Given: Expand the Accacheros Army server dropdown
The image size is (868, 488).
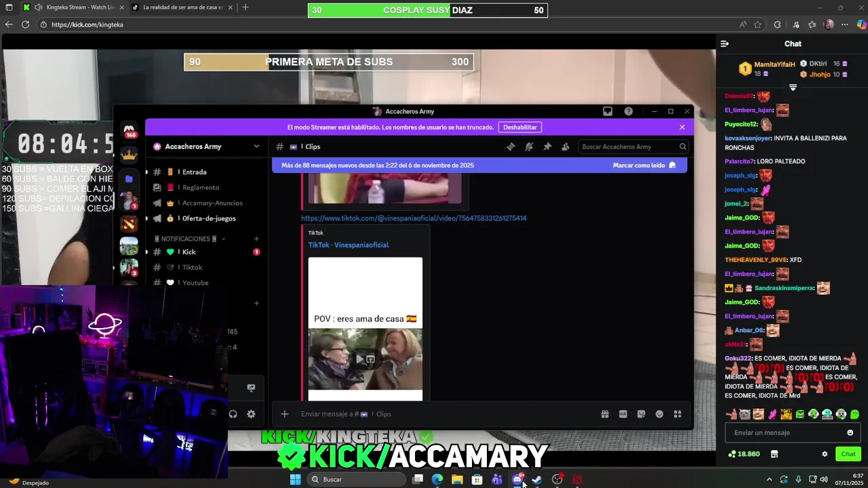Looking at the screenshot, I should pyautogui.click(x=256, y=146).
